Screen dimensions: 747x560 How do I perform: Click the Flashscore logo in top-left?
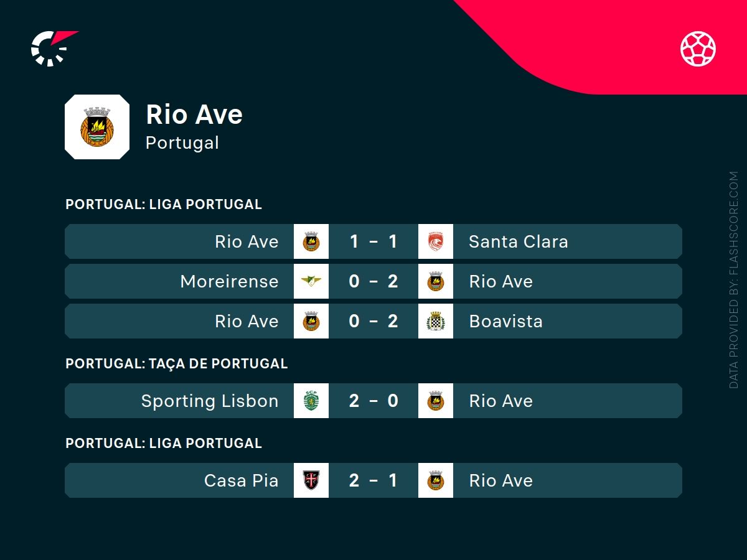coord(53,48)
